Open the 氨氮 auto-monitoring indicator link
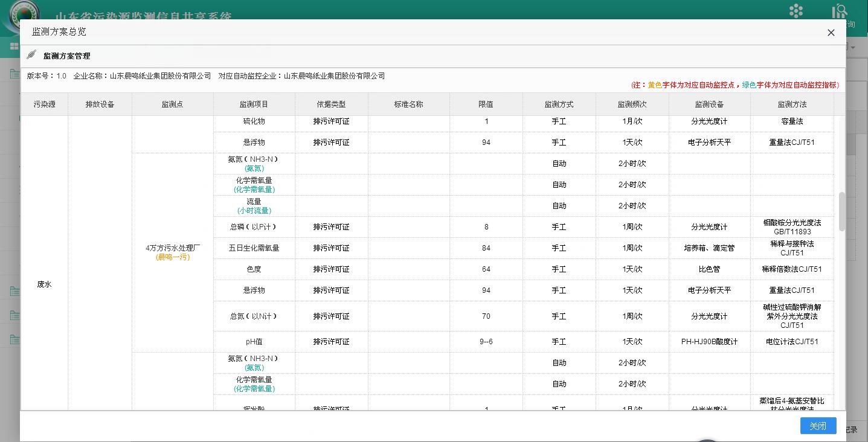 click(x=254, y=168)
